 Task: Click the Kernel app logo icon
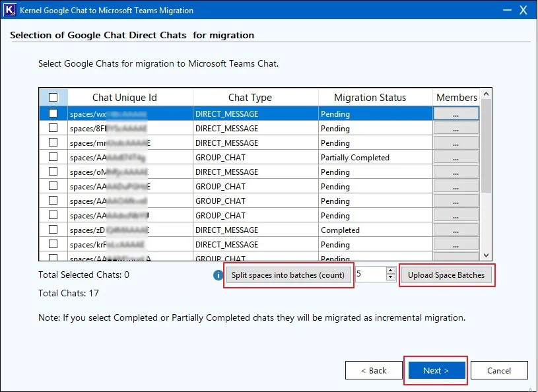10,10
